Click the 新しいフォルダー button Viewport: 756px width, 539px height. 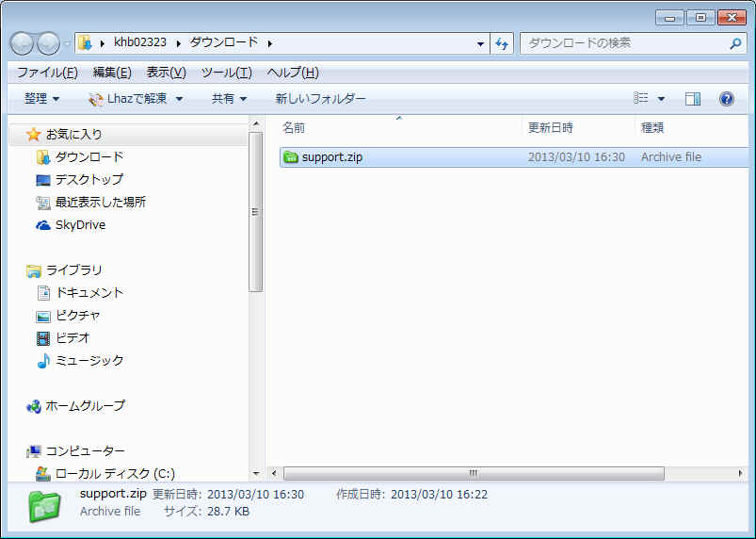320,99
